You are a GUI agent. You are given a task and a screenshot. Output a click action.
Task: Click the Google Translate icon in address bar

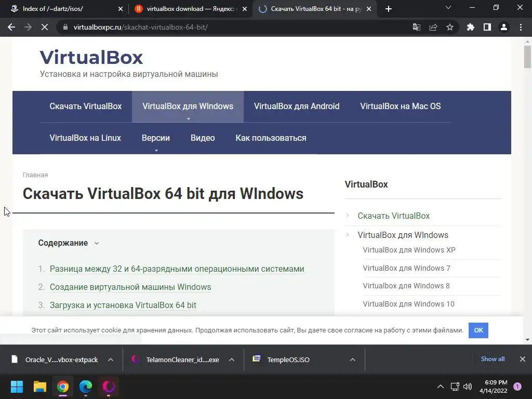point(416,27)
